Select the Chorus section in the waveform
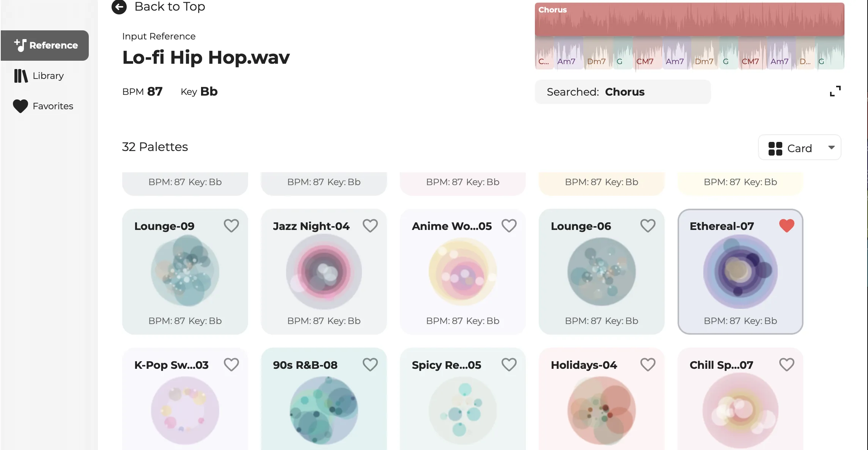This screenshot has width=868, height=450. 689,19
